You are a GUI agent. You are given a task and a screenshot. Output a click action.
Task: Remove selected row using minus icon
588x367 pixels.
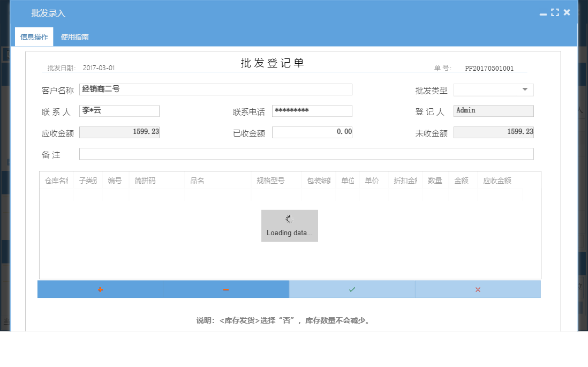point(226,289)
